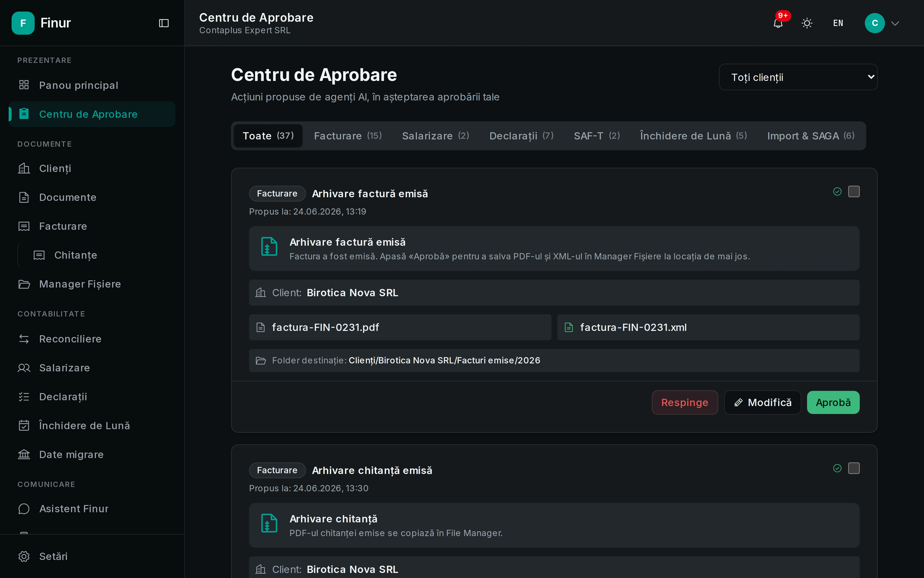Approve with the Aprobă button

(833, 402)
